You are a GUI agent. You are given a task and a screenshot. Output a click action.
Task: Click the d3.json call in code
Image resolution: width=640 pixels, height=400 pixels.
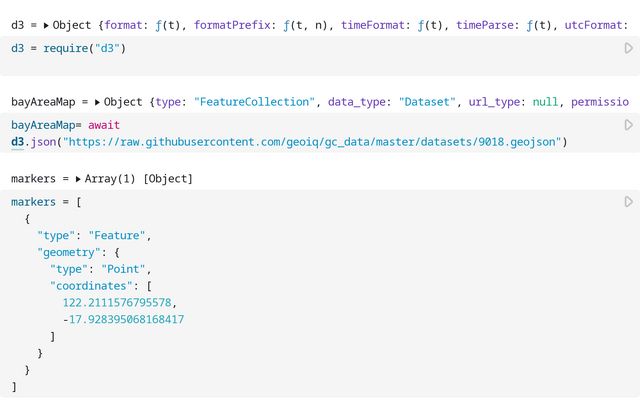point(35,142)
